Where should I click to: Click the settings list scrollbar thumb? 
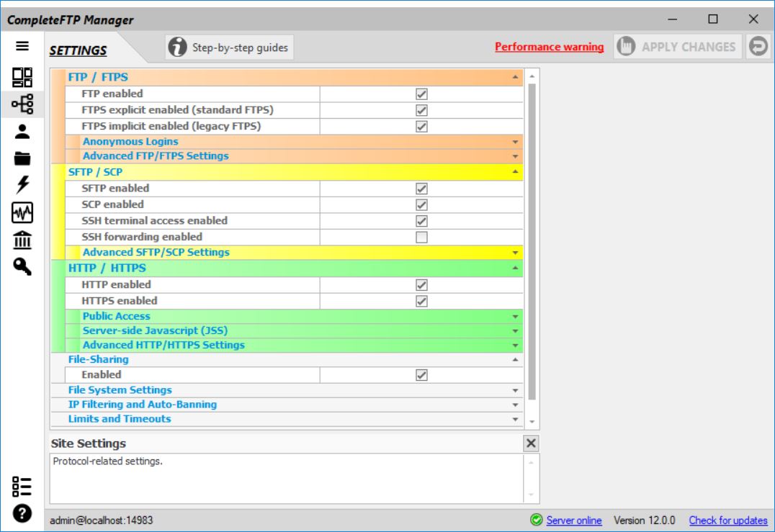coord(532,242)
